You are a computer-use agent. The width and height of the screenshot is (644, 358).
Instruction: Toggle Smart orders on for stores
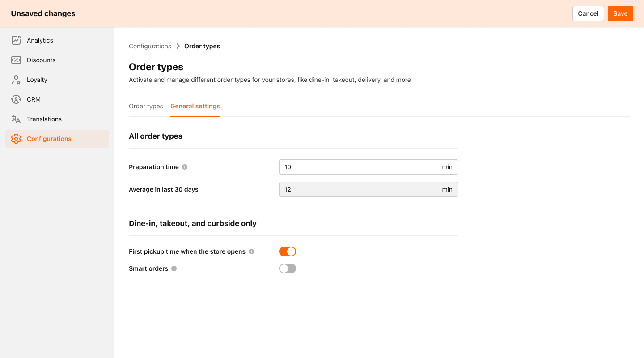tap(288, 268)
